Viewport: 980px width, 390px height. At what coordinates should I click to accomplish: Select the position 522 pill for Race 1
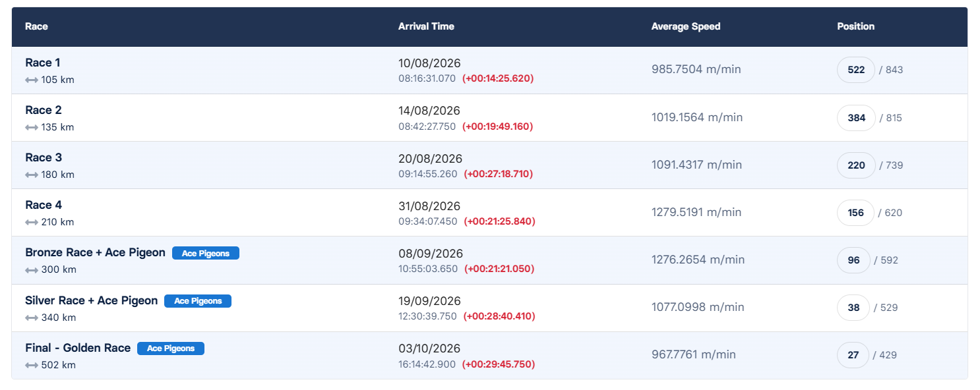[x=856, y=70]
